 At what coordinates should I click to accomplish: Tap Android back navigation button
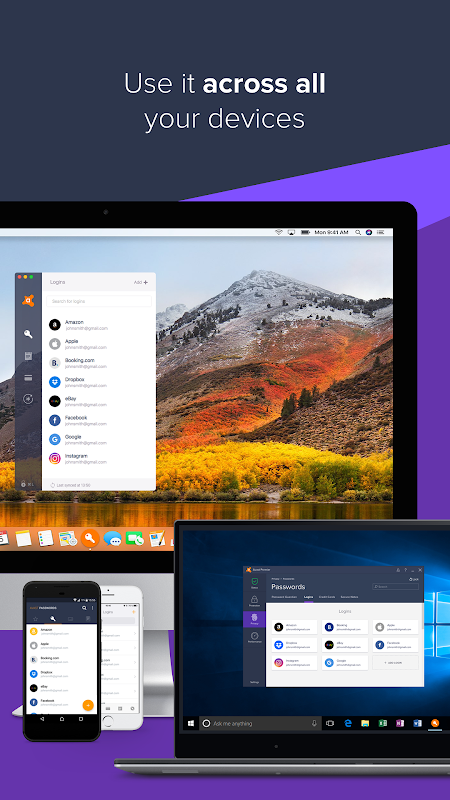[x=42, y=719]
